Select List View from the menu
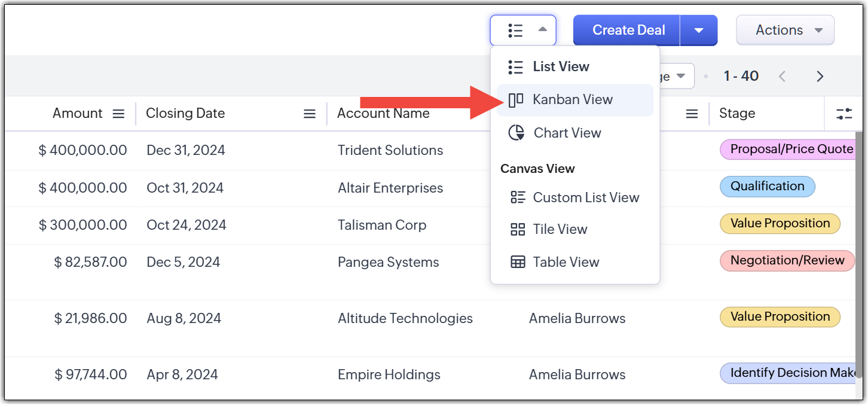 click(561, 67)
